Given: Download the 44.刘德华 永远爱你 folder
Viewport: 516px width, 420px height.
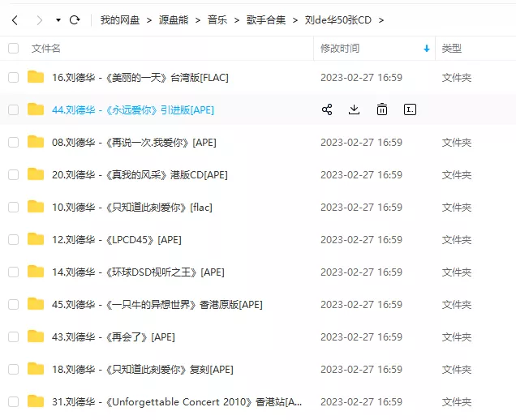Looking at the screenshot, I should tap(354, 109).
